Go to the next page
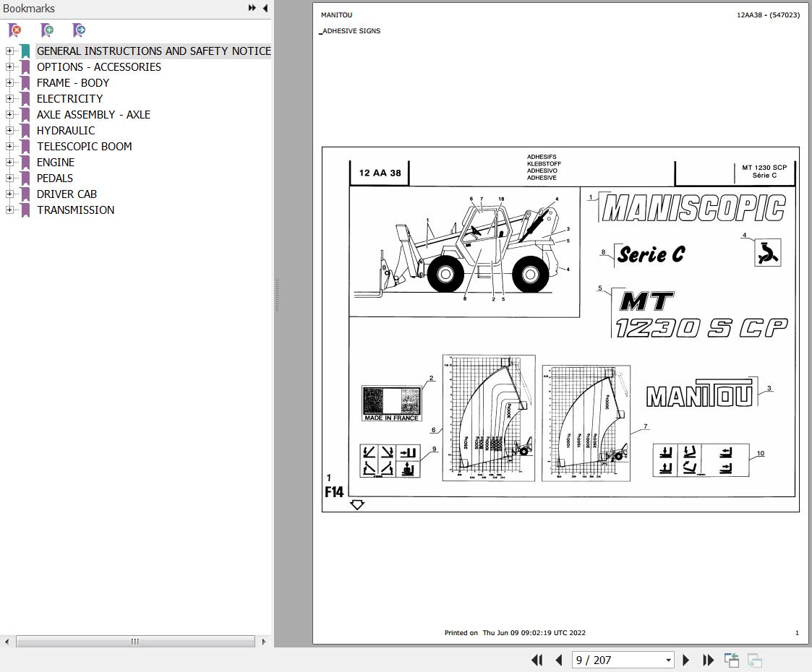The image size is (812, 672). pos(685,660)
